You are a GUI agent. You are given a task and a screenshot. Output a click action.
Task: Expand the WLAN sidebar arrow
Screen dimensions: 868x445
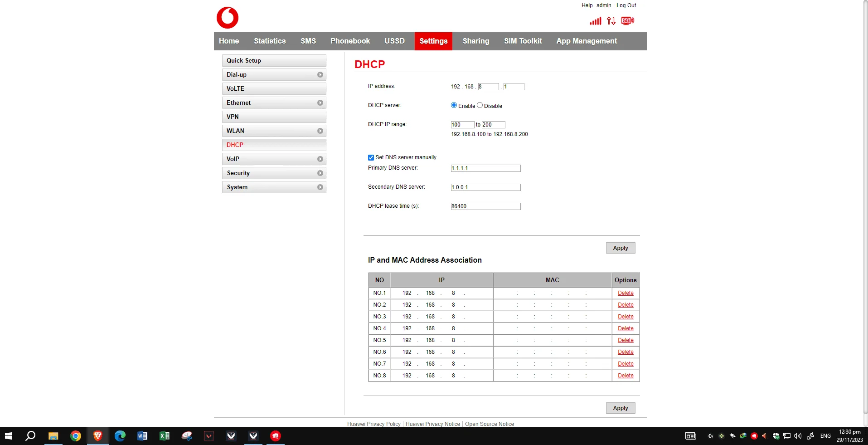click(x=320, y=131)
